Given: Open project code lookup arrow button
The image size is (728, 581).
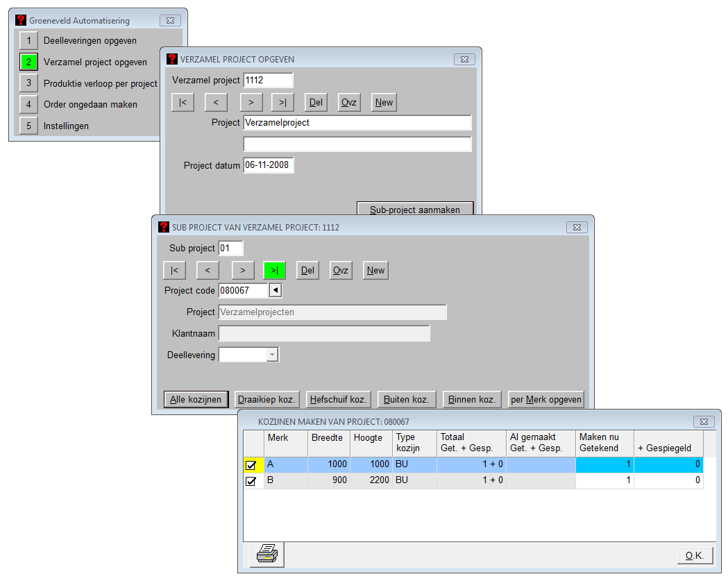Looking at the screenshot, I should (276, 290).
